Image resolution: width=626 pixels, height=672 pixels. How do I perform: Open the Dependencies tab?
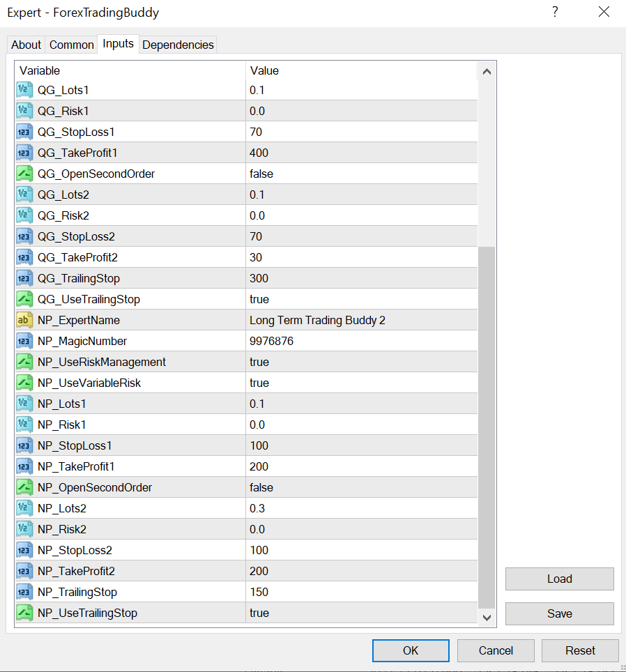click(178, 45)
